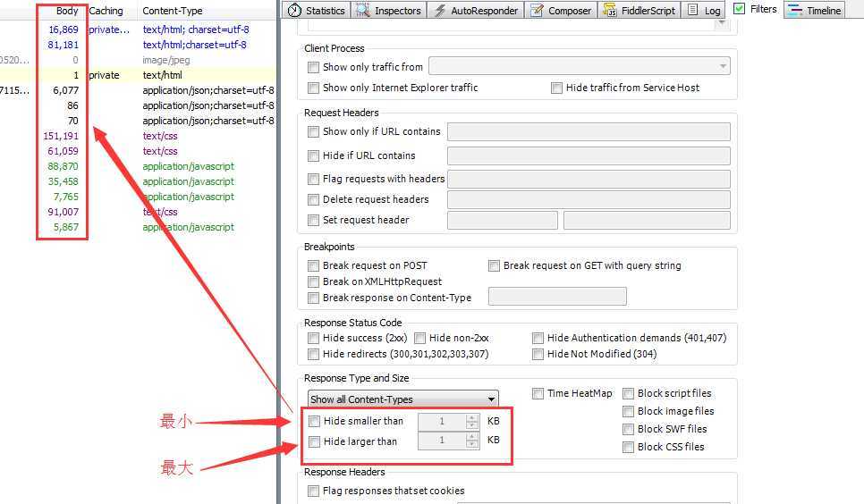Select the session with body 6,077
The image size is (864, 504).
[x=138, y=90]
